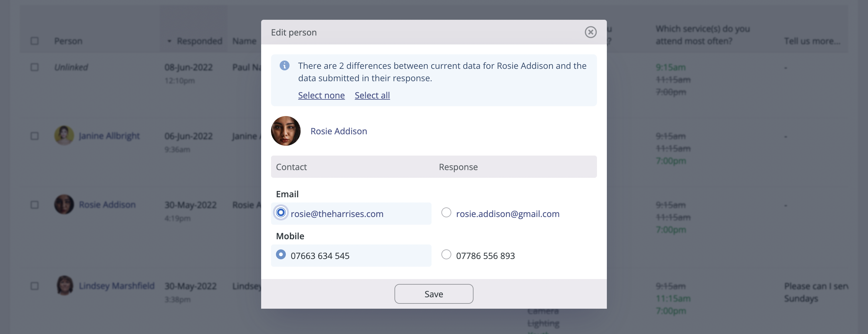The width and height of the screenshot is (868, 334).
Task: Select the rosie@theharrises.com email radio
Action: 281,213
